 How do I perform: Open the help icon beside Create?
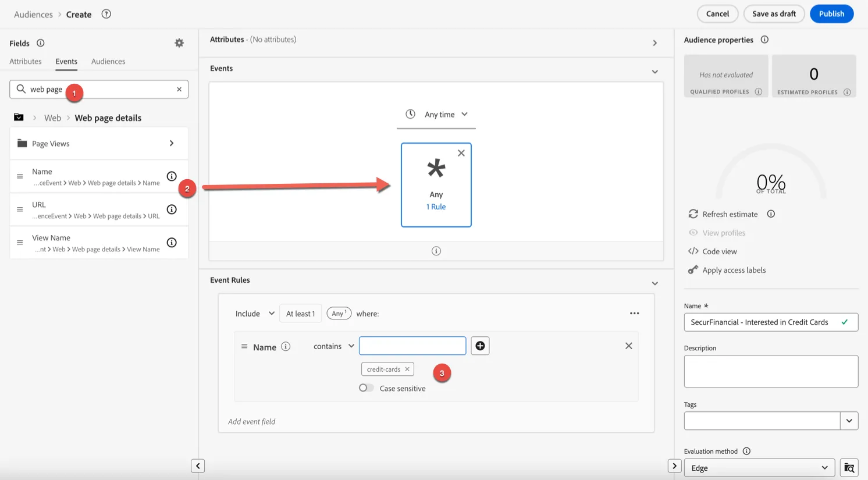106,14
